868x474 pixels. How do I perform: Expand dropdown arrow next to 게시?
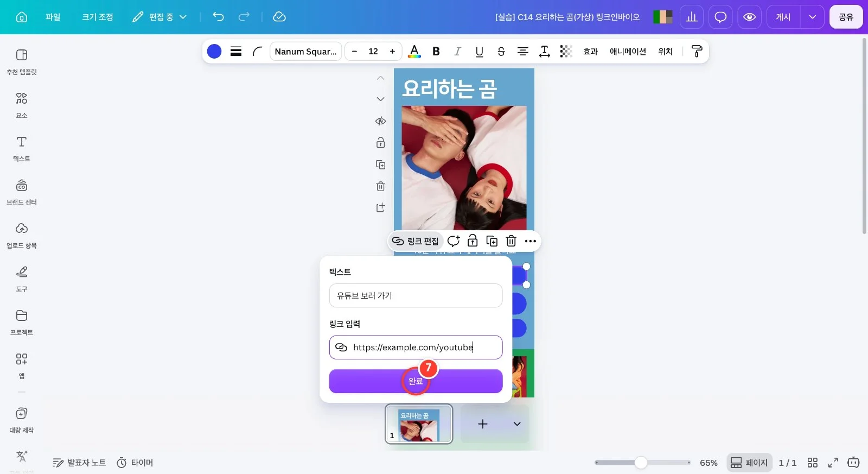(x=812, y=17)
